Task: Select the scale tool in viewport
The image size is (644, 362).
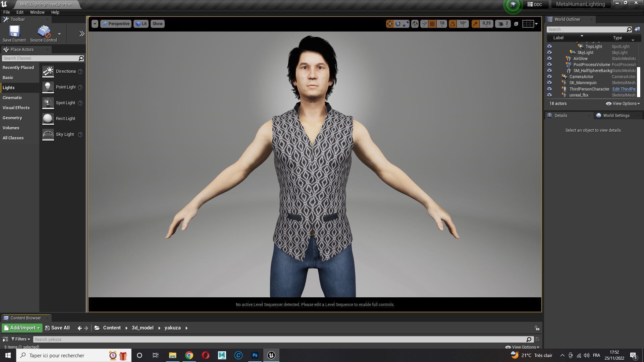Action: point(406,24)
